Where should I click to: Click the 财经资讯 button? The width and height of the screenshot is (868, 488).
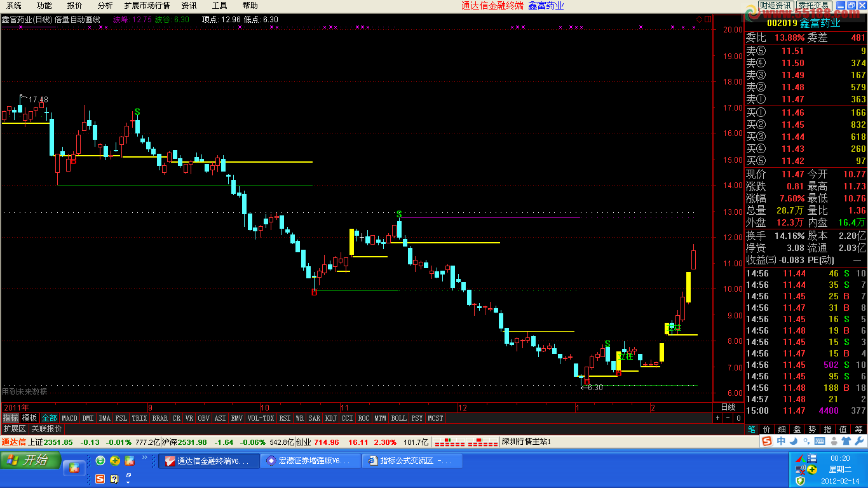click(x=775, y=6)
